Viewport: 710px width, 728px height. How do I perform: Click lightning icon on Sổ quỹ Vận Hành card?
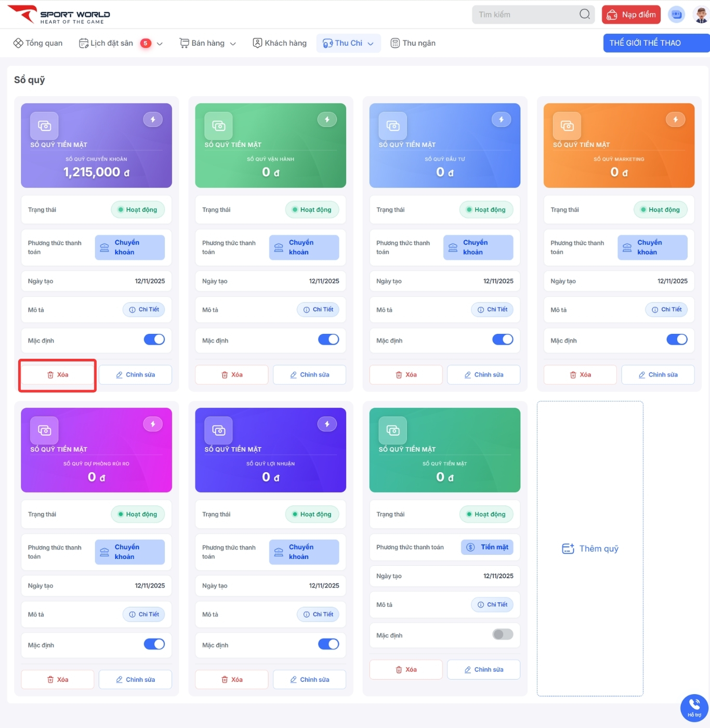click(327, 120)
